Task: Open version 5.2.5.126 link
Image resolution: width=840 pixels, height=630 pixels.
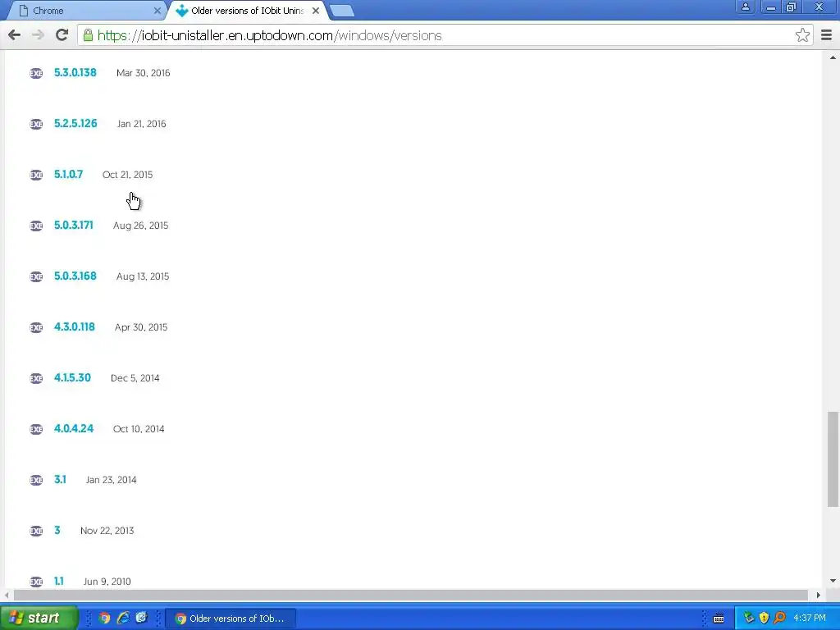Action: point(75,123)
